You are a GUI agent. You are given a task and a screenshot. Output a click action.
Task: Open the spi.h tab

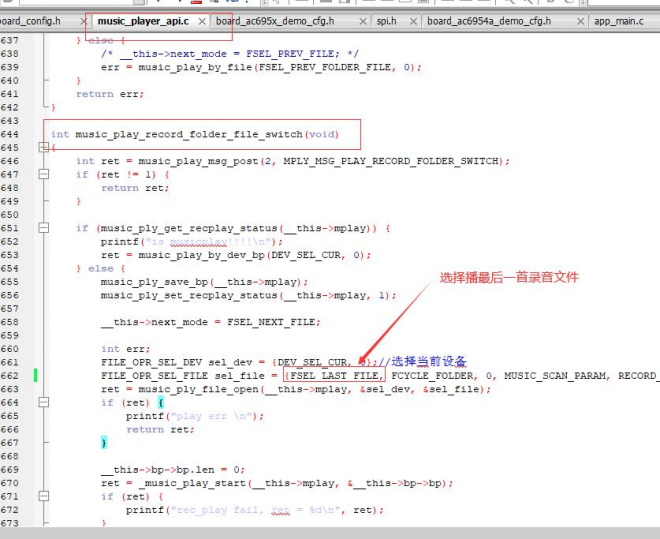[x=386, y=21]
